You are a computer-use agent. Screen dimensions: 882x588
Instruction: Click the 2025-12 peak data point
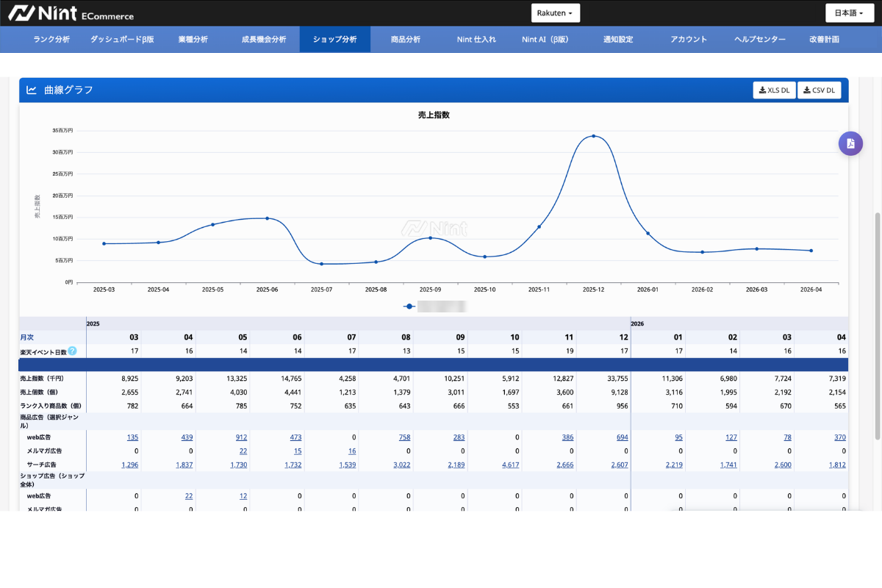(593, 136)
